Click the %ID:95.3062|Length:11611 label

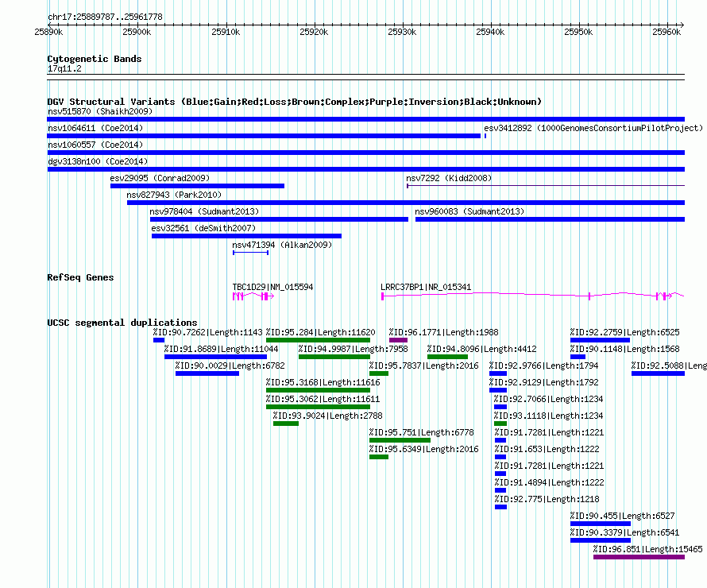(323, 399)
